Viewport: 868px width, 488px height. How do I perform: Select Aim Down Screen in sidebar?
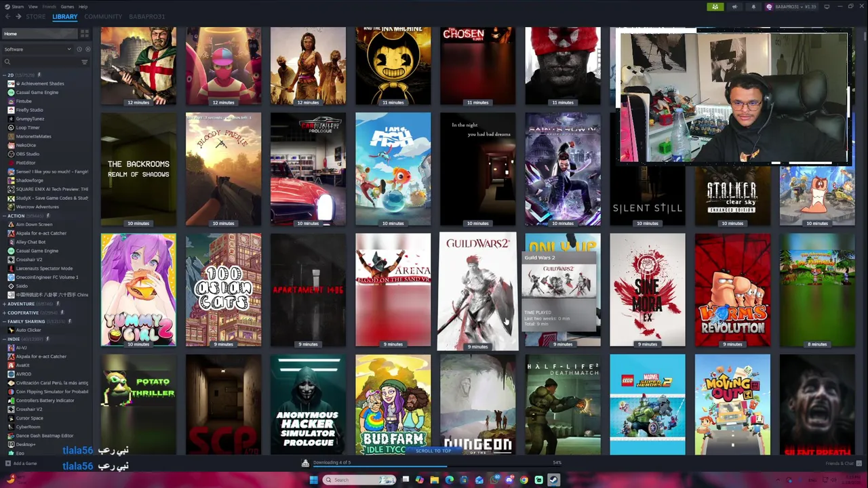[34, 224]
